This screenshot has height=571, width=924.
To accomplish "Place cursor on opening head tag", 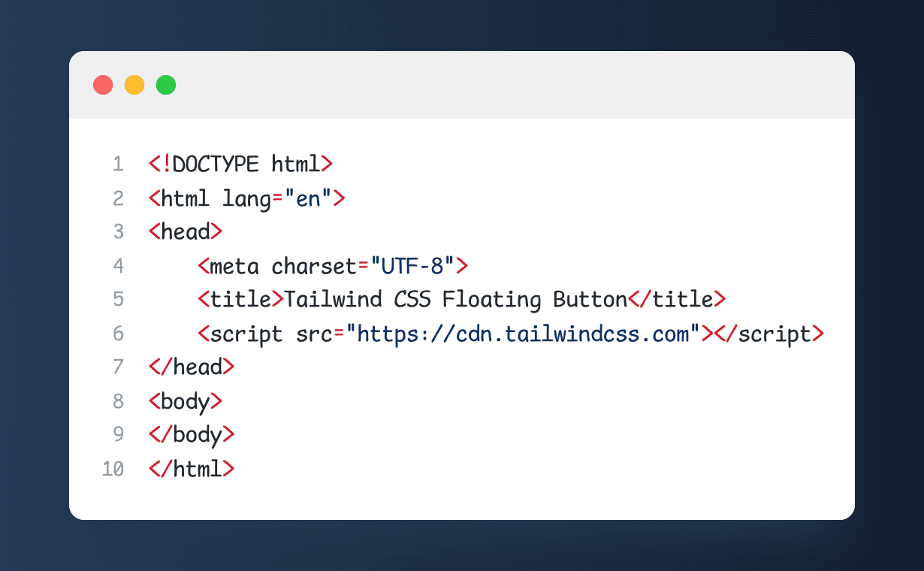I will point(186,232).
